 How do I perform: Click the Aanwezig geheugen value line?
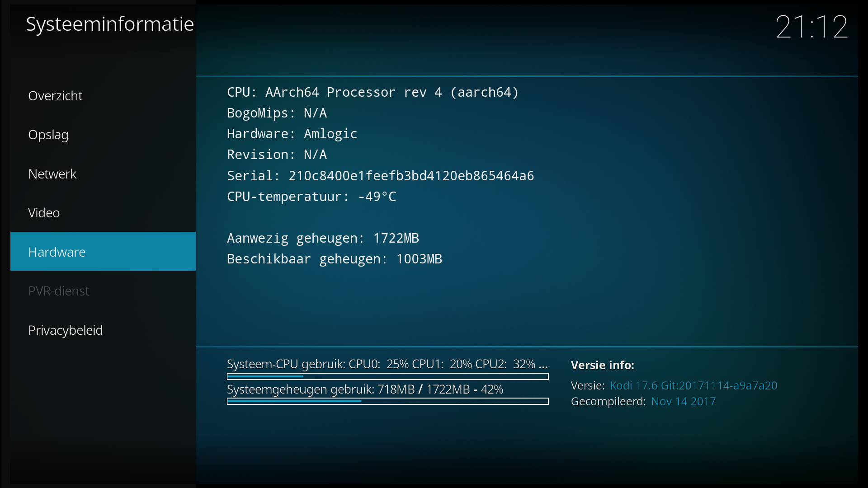[x=323, y=238]
